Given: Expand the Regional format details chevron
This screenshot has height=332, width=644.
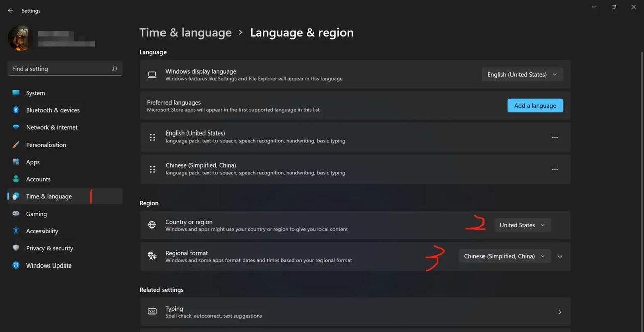Looking at the screenshot, I should [560, 256].
